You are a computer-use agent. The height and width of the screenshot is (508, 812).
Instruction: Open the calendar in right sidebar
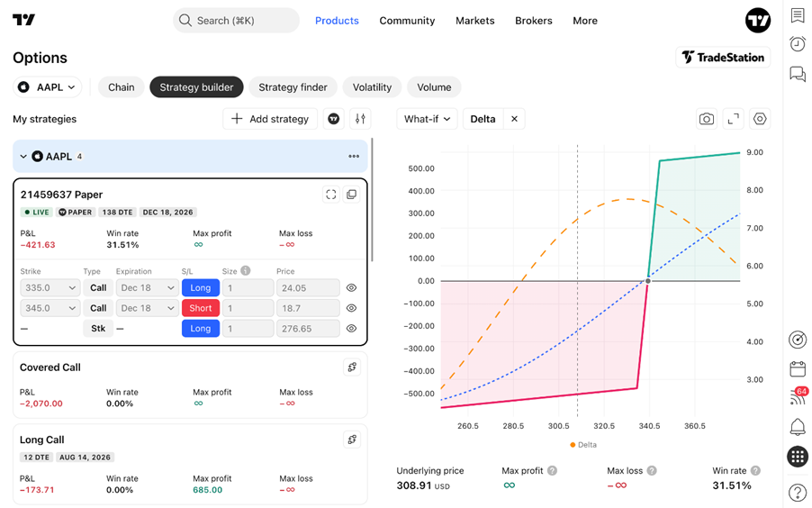[x=798, y=369]
